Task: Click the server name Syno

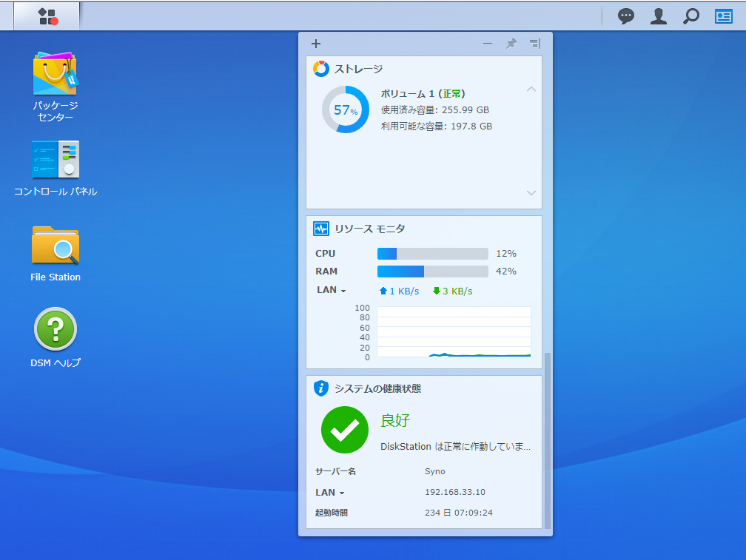Action: (435, 471)
